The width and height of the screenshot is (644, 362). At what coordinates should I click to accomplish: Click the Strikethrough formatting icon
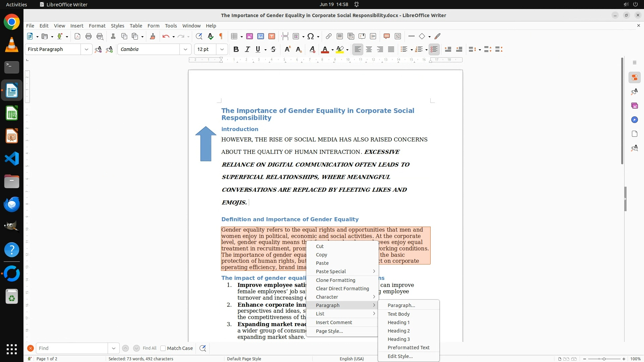(273, 49)
